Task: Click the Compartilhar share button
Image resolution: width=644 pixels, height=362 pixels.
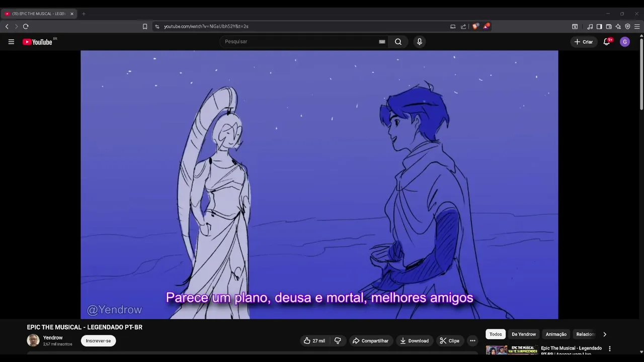Action: [x=370, y=341]
